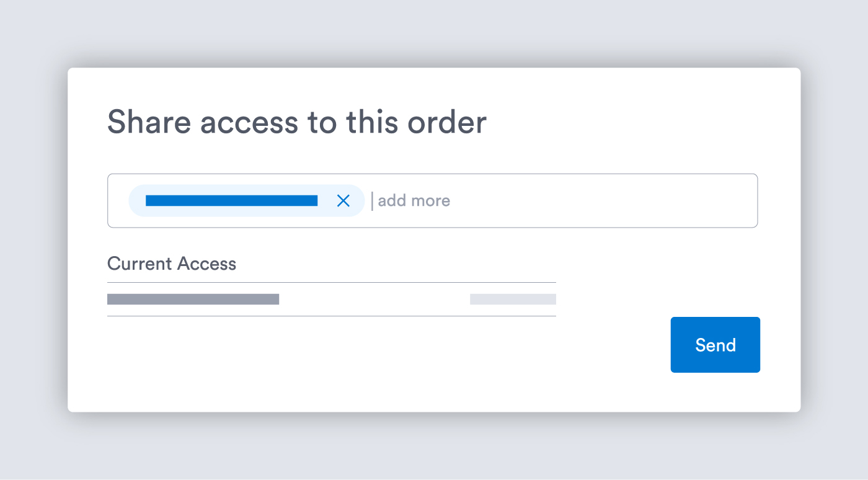Click the "Current Access" heading
Image resolution: width=868 pixels, height=480 pixels.
(x=172, y=264)
